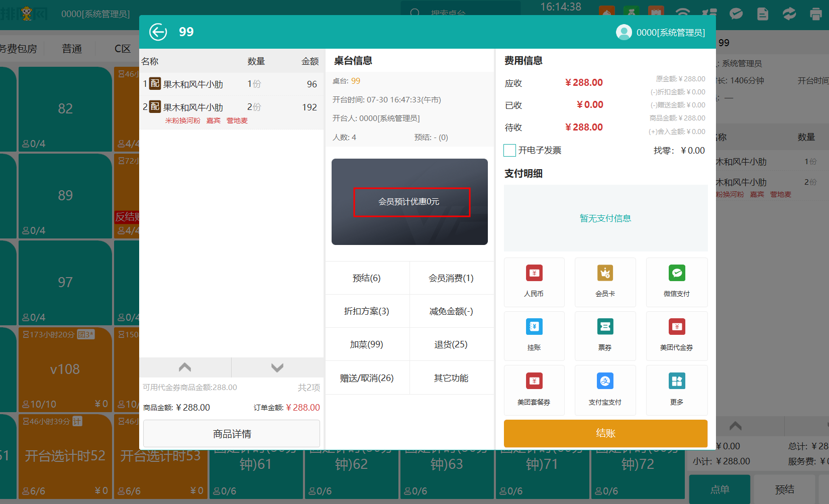This screenshot has height=504, width=829.
Task: Click the orange checkout (结账) button
Action: (x=605, y=433)
